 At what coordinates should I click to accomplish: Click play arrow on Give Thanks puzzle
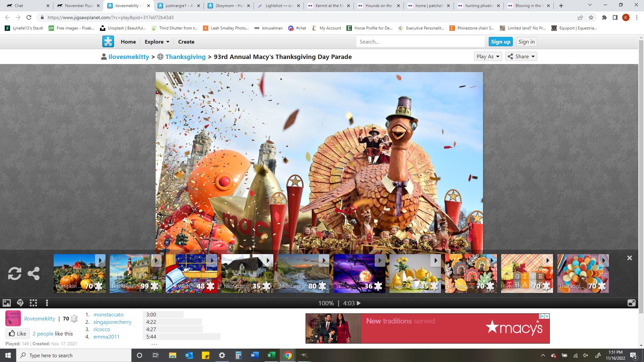547,260
